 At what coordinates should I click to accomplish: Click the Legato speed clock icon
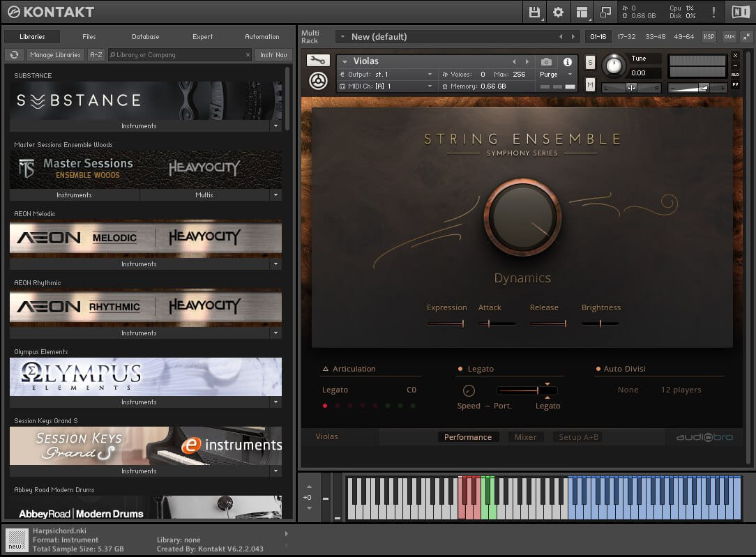pos(469,390)
